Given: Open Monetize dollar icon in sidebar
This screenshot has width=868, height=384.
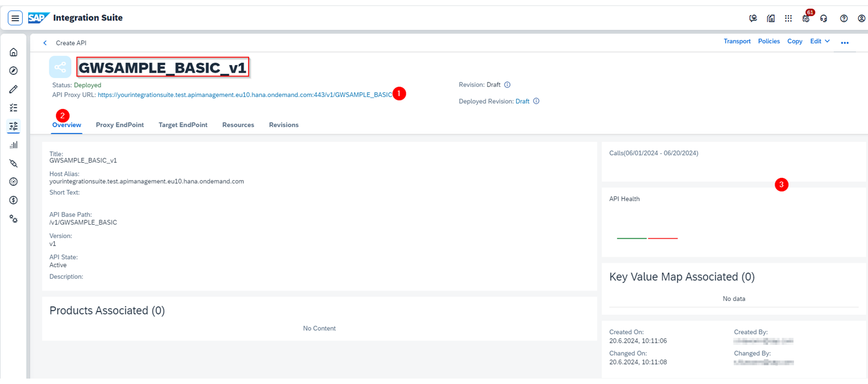Looking at the screenshot, I should point(14,200).
